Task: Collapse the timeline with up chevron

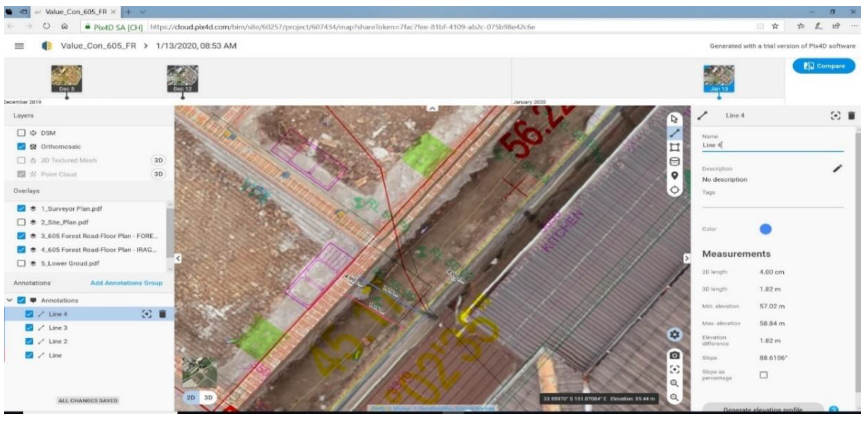Action: coord(432,108)
